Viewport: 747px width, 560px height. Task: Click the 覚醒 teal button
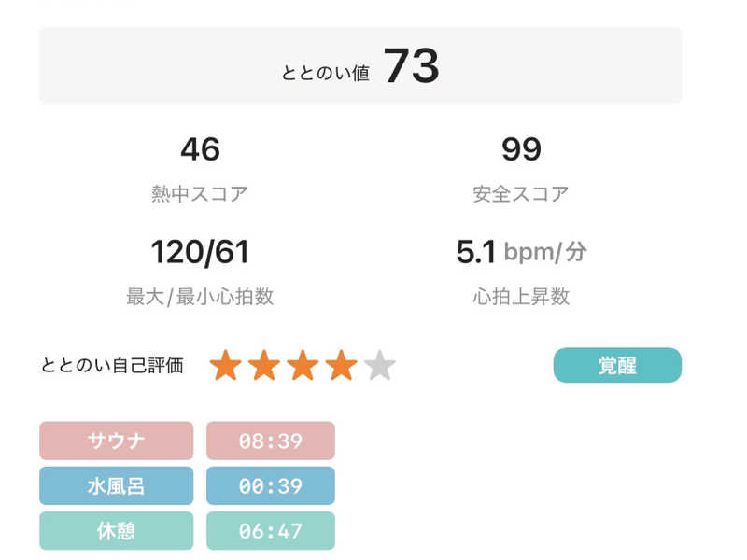tap(617, 365)
